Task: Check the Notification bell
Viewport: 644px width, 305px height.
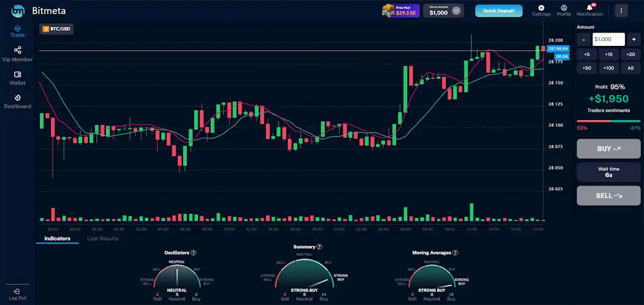Action: (590, 8)
